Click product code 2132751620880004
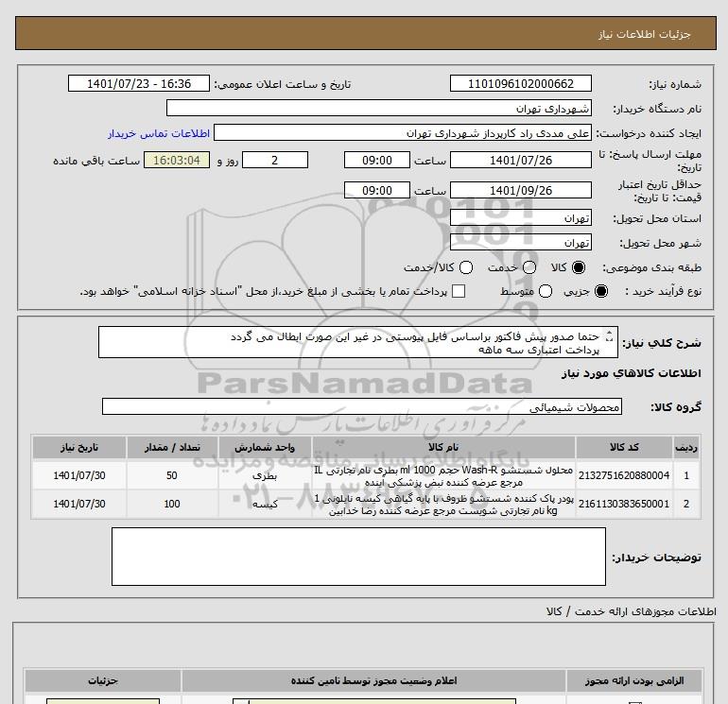The width and height of the screenshot is (728, 704). point(624,475)
